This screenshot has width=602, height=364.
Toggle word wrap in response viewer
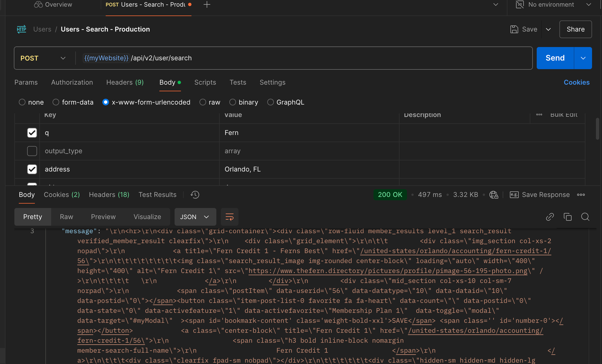coord(229,217)
